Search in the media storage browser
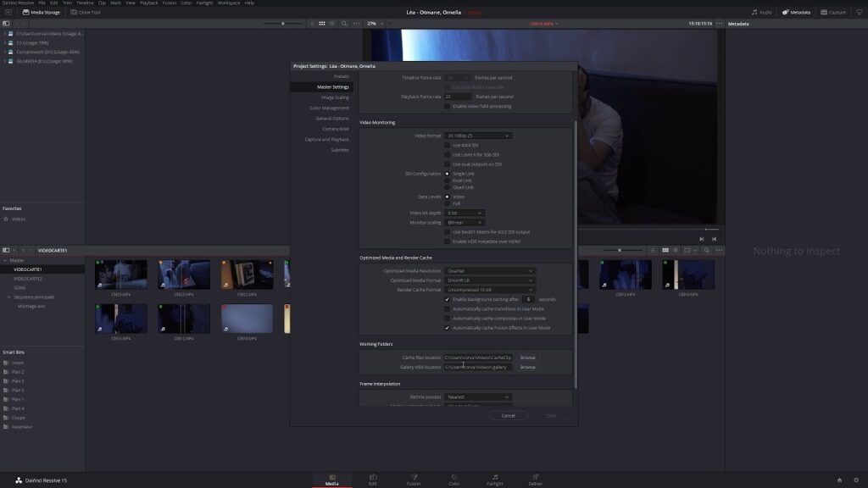This screenshot has width=868, height=488. (x=344, y=24)
